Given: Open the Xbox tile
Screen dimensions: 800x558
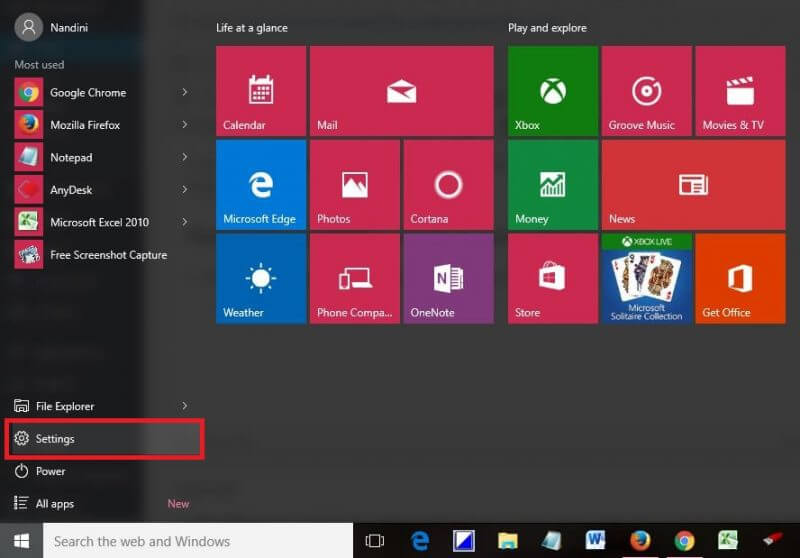Looking at the screenshot, I should pyautogui.click(x=553, y=91).
